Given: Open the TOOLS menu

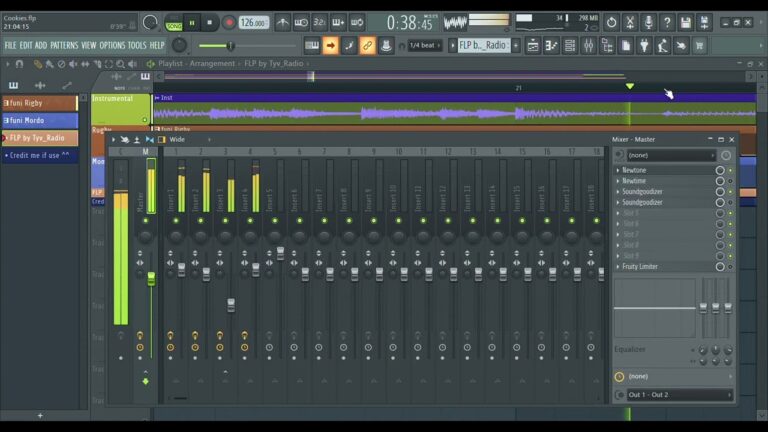Looking at the screenshot, I should 137,46.
